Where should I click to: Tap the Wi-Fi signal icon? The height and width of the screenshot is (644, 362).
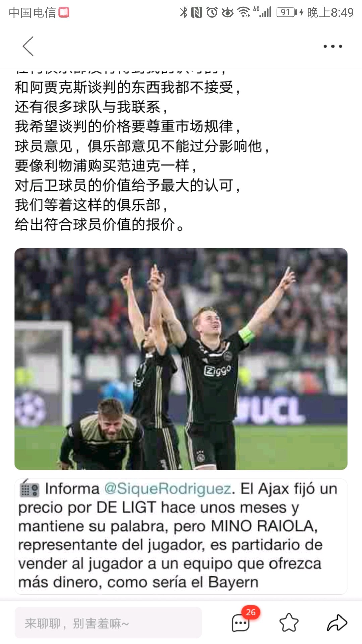click(x=243, y=13)
